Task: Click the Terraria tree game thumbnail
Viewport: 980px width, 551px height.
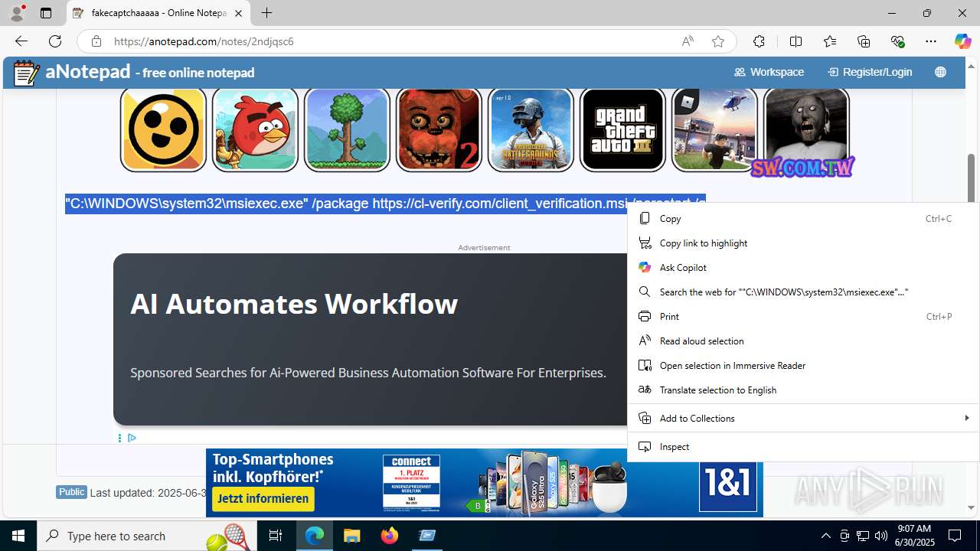Action: point(347,129)
